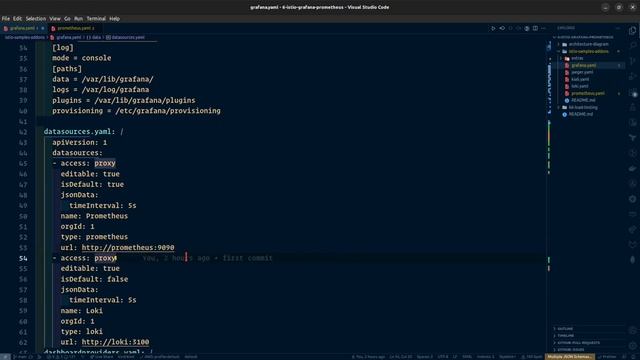Screen dimensions: 640x360
Task: Open Explorer view in activity bar
Action: point(633,31)
